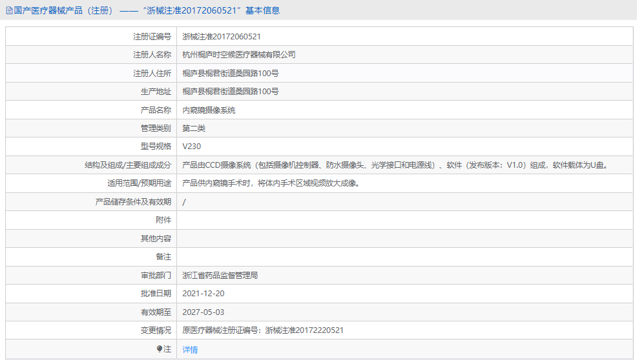
Task: Select registration number 浙械注准20172060521 in the table
Action: 222,37
